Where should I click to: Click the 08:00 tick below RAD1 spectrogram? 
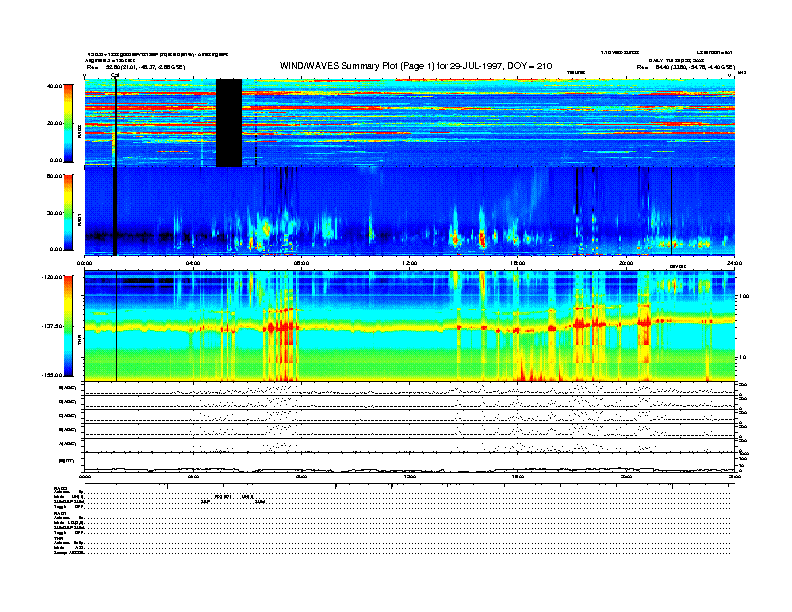pyautogui.click(x=301, y=263)
